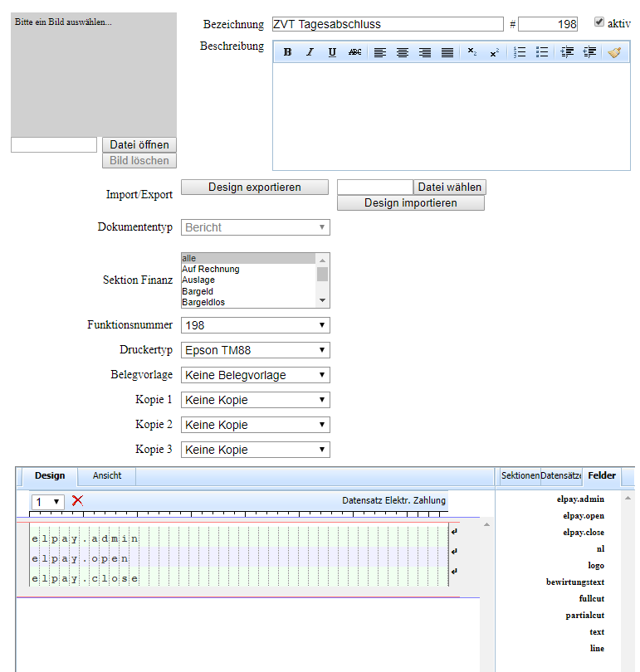
Task: Click the Bild löschen button
Action: coord(139,161)
